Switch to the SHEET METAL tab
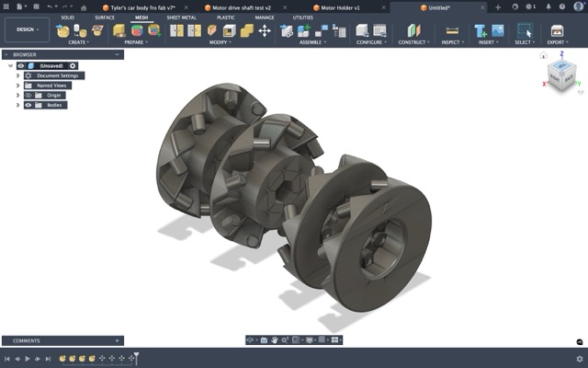The height and width of the screenshot is (368, 588). (182, 17)
